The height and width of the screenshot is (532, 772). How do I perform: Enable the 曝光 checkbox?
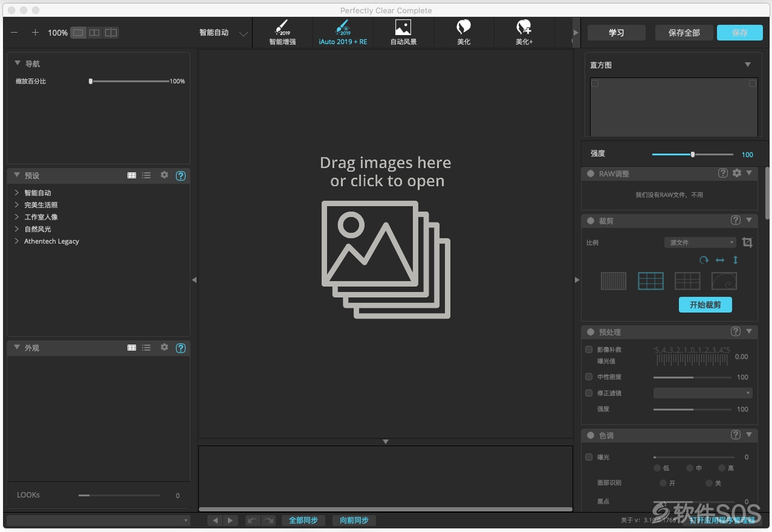(589, 457)
